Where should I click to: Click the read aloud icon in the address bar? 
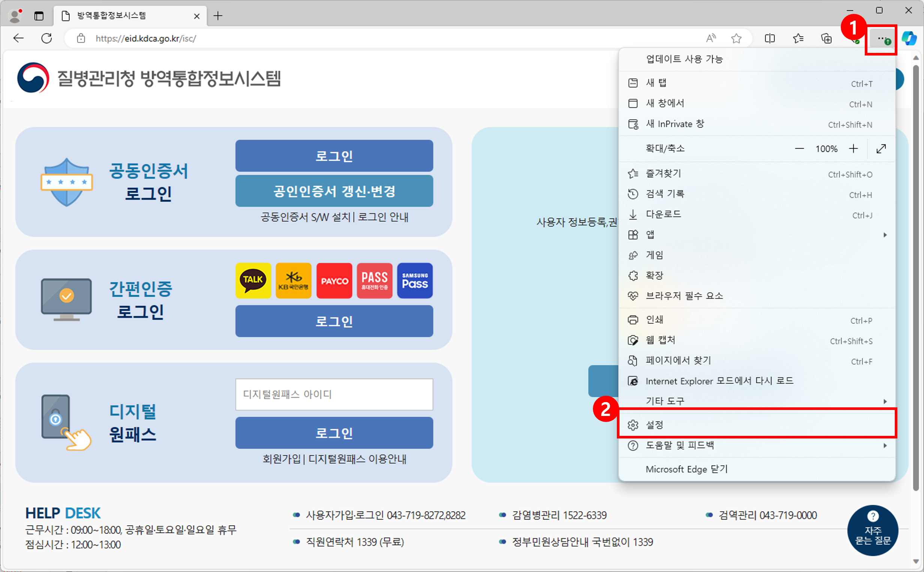pyautogui.click(x=711, y=38)
